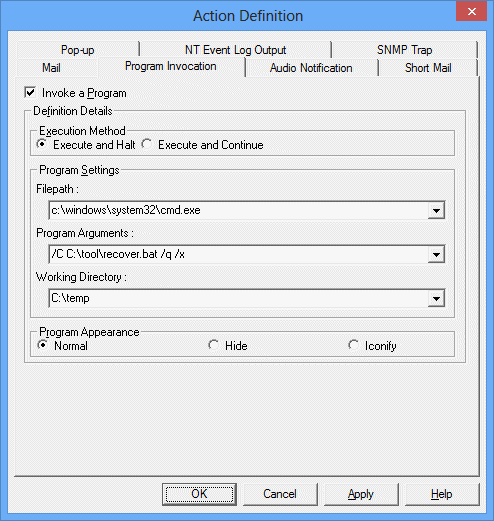Open the Audio Notification tab

pyautogui.click(x=311, y=68)
